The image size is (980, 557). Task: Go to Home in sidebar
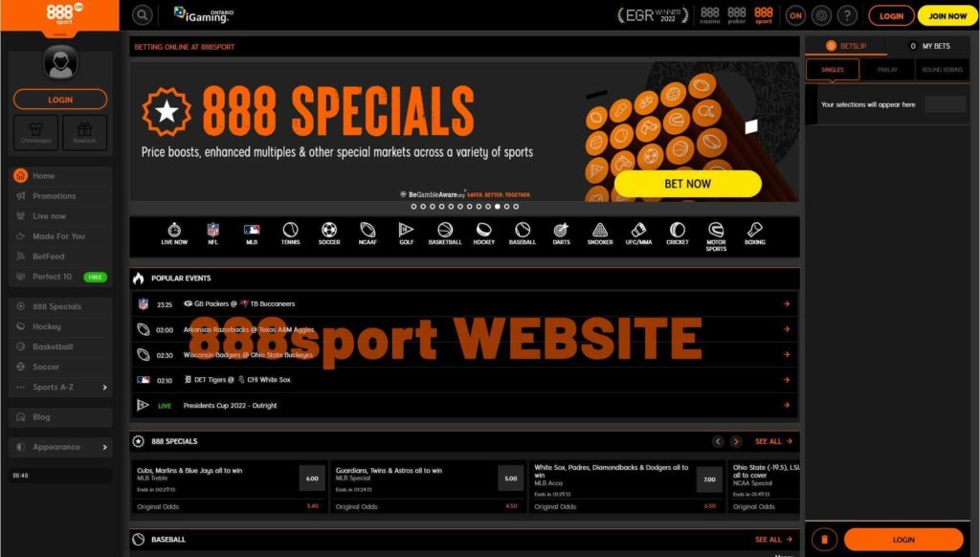point(60,176)
